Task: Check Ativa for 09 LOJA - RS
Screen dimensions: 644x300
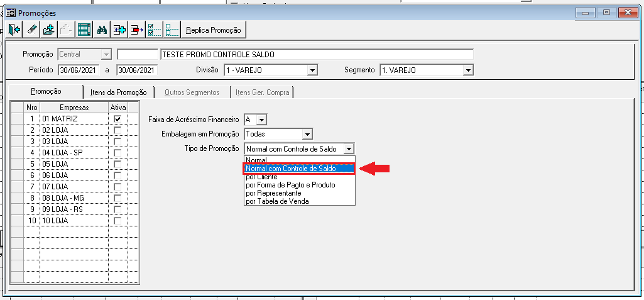Action: click(118, 209)
